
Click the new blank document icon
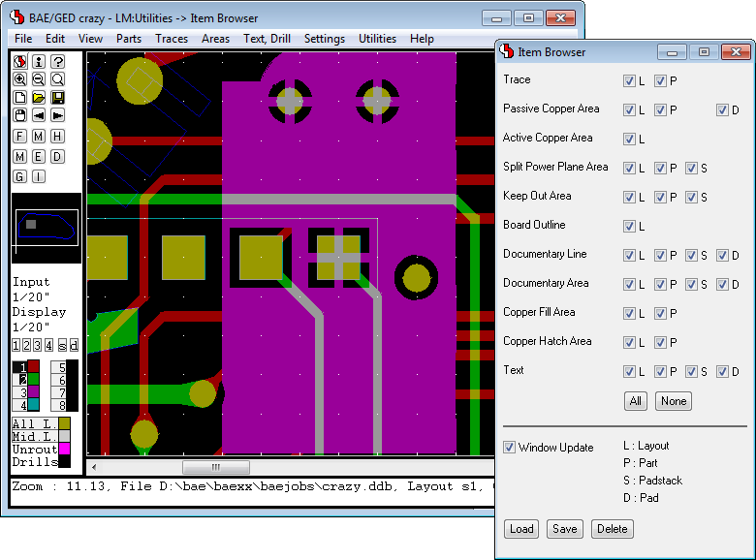point(19,98)
